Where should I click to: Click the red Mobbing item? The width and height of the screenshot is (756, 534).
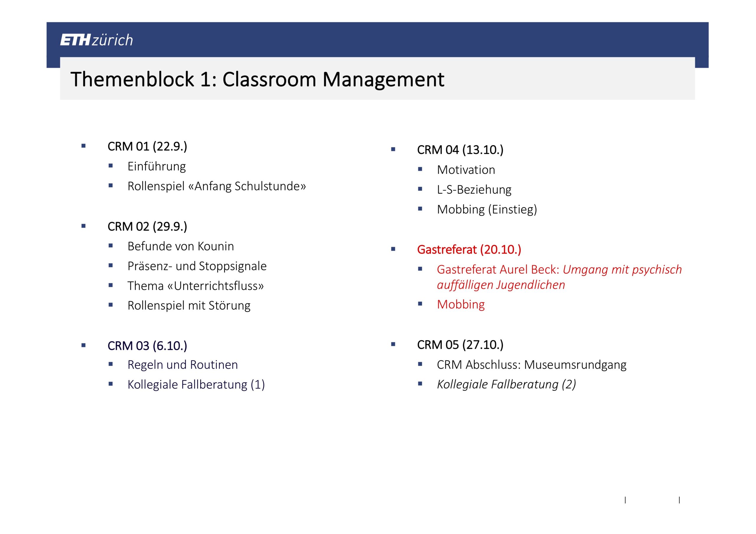461,304
